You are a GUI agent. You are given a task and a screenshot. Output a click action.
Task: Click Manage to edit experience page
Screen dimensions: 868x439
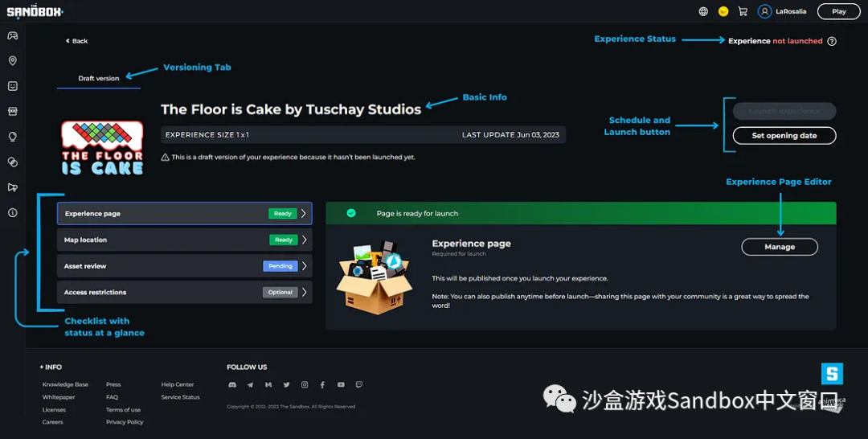780,247
